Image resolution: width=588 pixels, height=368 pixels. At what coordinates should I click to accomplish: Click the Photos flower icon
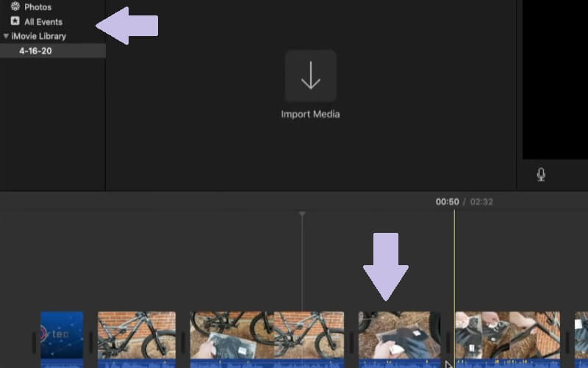pyautogui.click(x=15, y=6)
